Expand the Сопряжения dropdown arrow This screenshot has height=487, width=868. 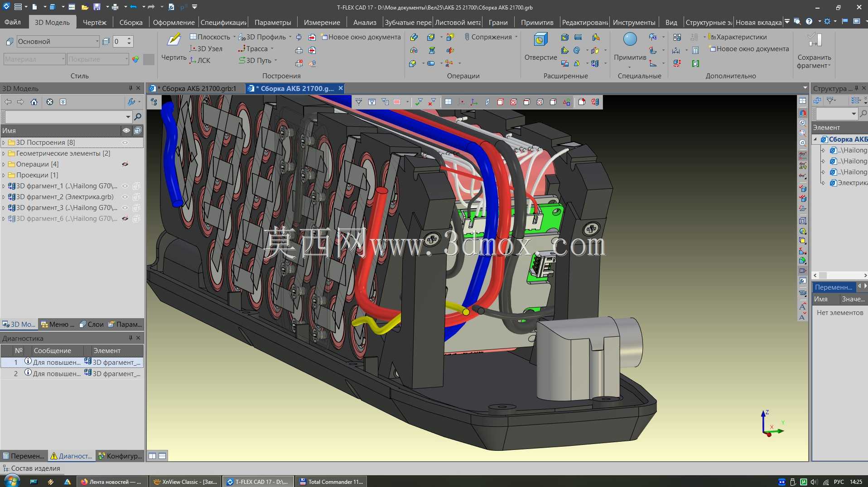[x=516, y=37]
